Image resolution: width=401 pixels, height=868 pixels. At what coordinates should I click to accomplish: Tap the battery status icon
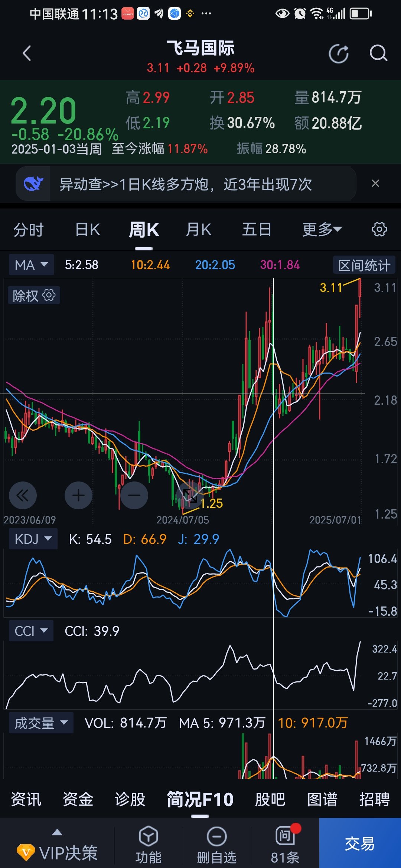coord(361,14)
